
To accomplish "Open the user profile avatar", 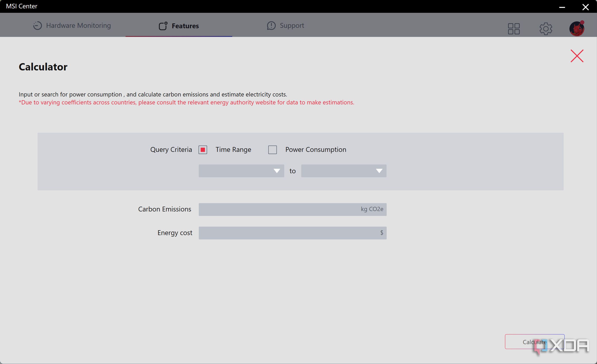I will tap(577, 28).
